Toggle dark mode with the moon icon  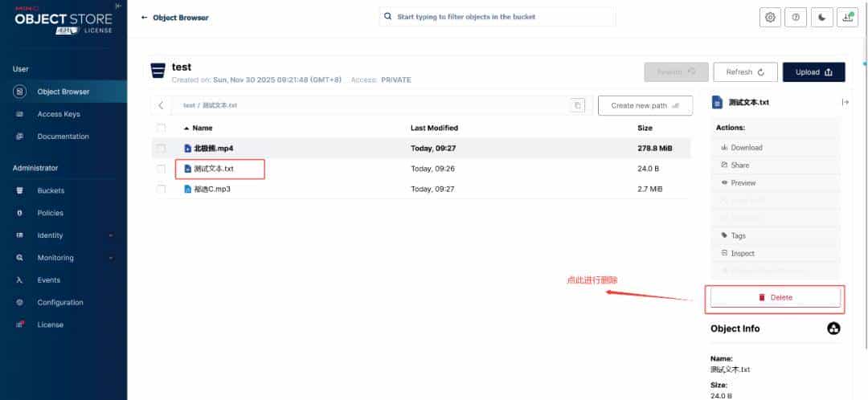822,17
